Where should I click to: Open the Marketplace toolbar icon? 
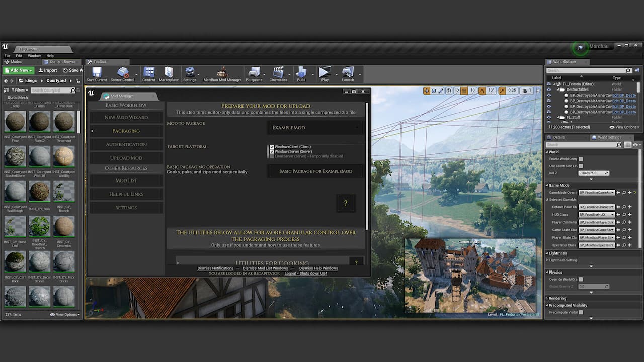coord(169,74)
